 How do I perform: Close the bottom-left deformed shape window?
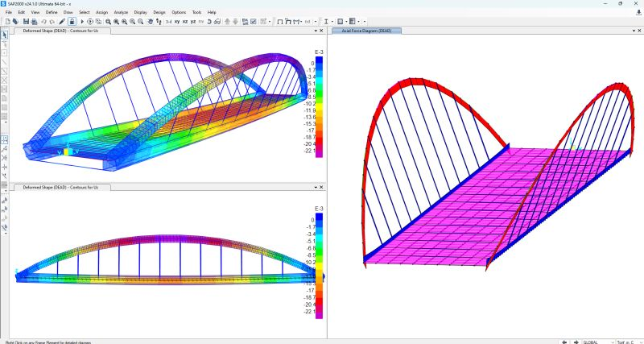[321, 187]
